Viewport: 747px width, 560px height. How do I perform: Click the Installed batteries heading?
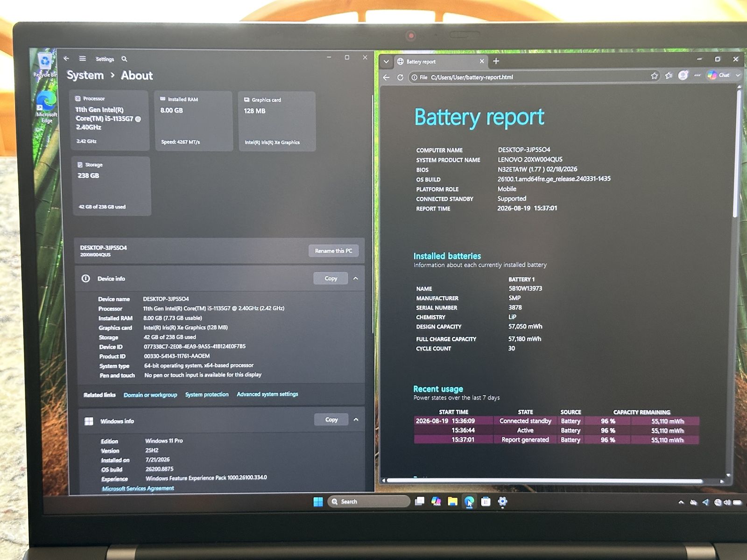click(x=447, y=256)
